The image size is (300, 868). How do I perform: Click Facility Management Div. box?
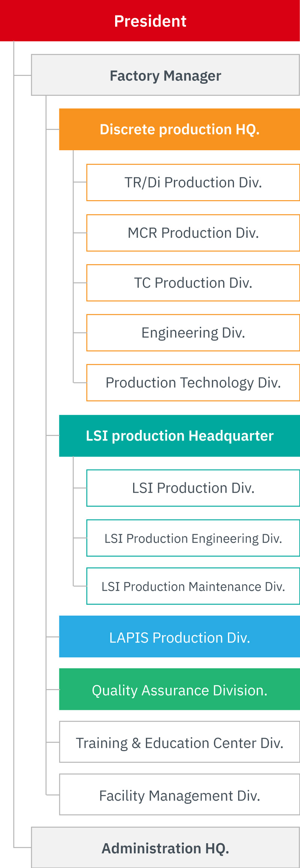[x=180, y=794]
